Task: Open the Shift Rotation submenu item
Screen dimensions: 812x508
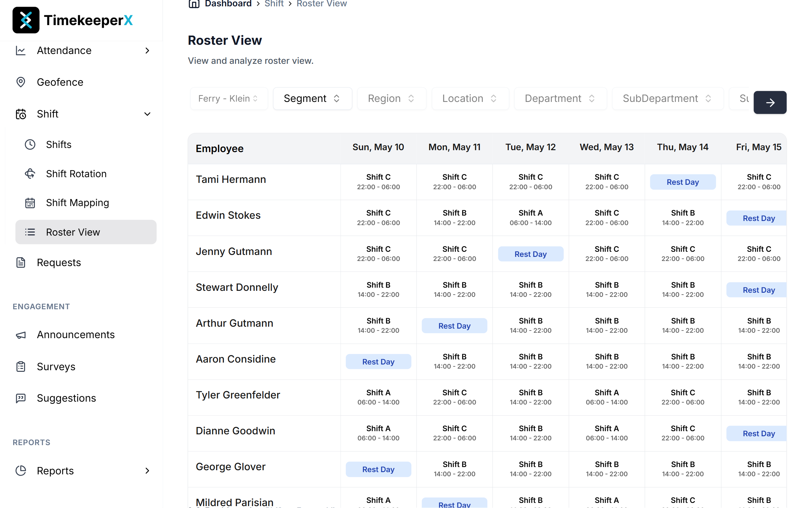Action: click(x=86, y=174)
